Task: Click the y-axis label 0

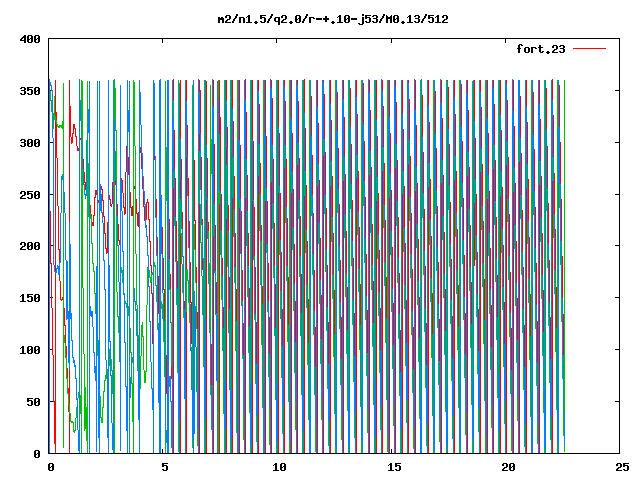Action: coord(37,454)
